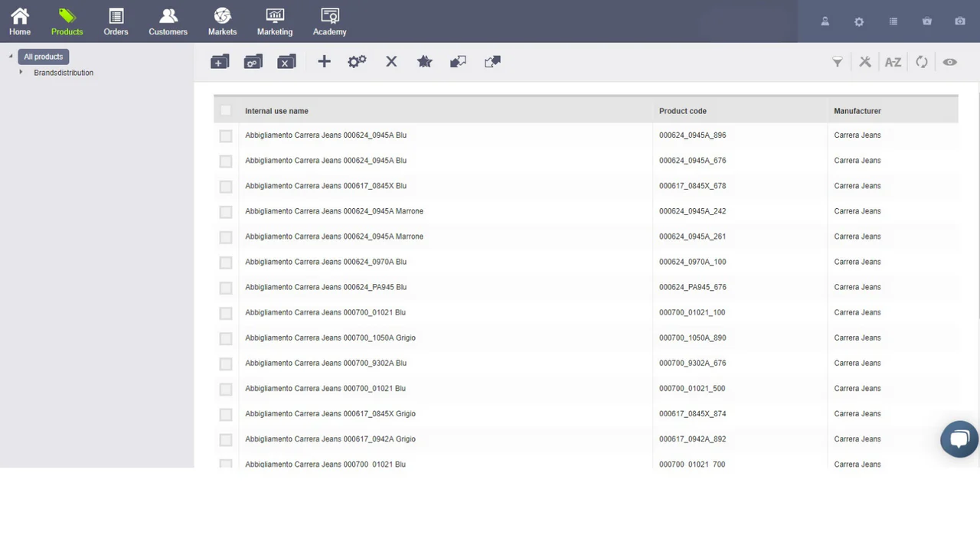Go to Home section
980x551 pixels.
(20, 21)
